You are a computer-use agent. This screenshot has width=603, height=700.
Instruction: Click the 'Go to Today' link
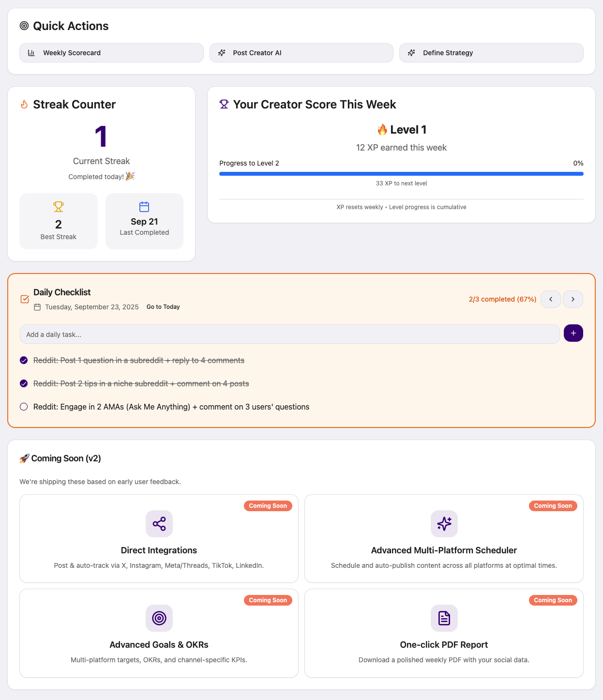click(163, 307)
